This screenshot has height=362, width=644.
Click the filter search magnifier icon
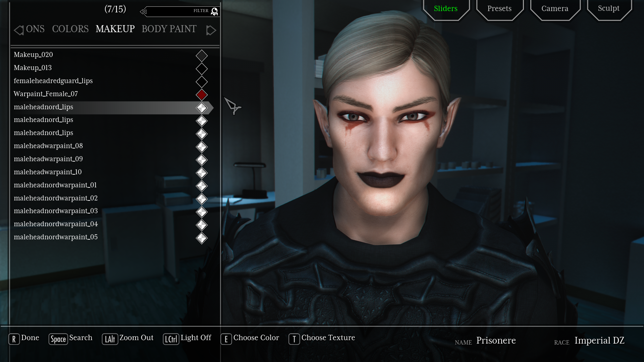tap(214, 12)
